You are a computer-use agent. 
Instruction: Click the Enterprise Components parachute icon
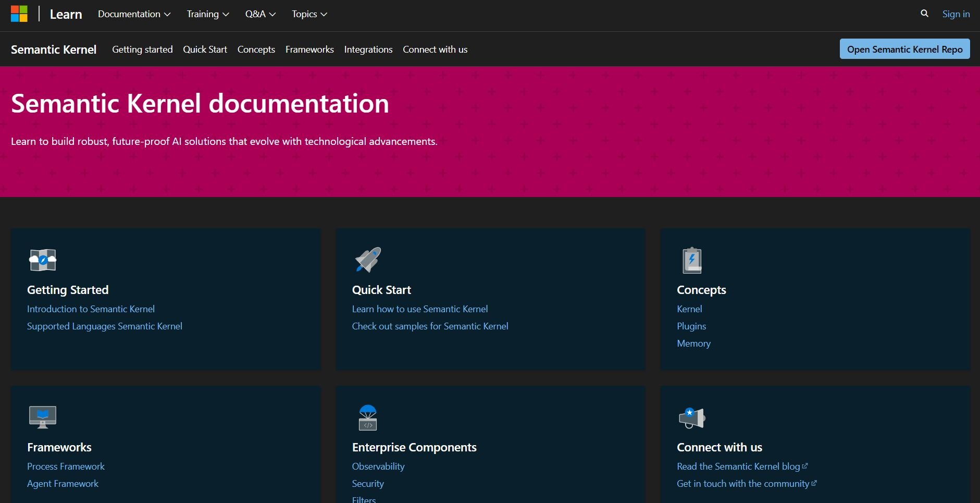tap(368, 418)
